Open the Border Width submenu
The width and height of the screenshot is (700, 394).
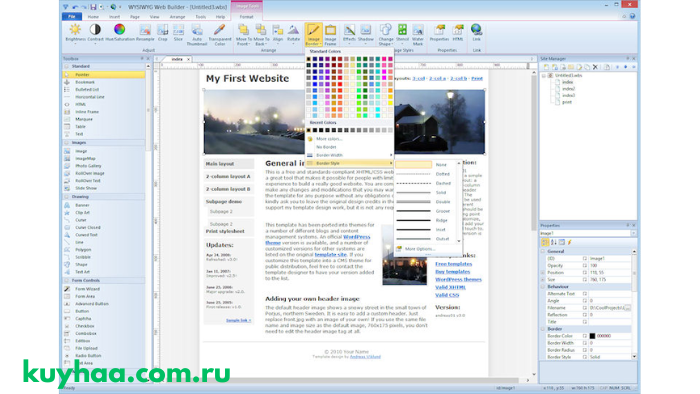(x=350, y=155)
